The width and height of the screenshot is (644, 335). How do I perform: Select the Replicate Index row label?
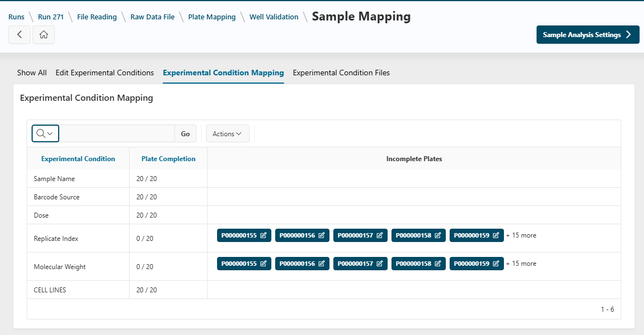tap(56, 239)
